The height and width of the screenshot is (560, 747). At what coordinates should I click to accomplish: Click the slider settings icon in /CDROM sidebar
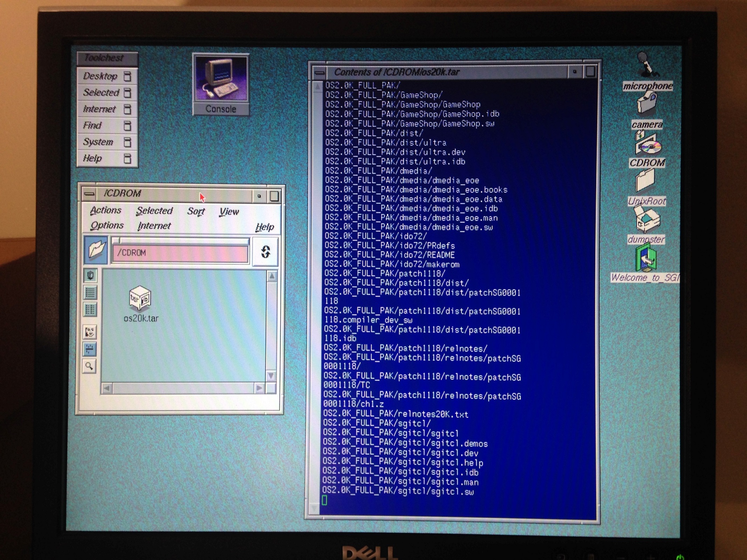90,349
